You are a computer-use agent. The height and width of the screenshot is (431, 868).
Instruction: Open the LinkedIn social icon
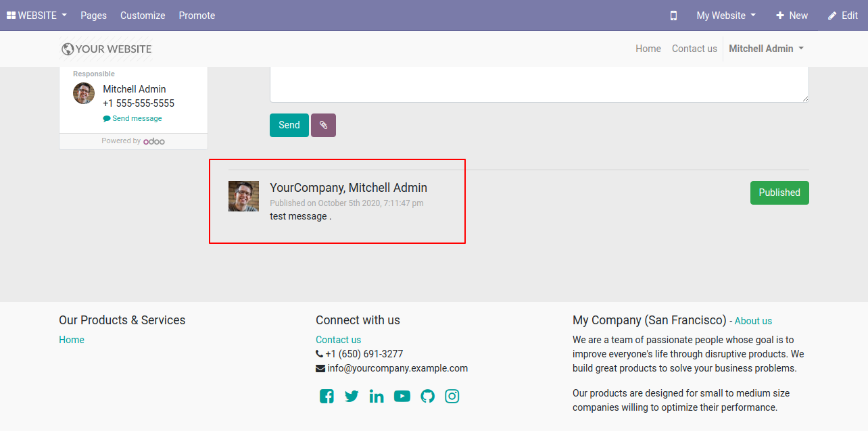tap(377, 397)
